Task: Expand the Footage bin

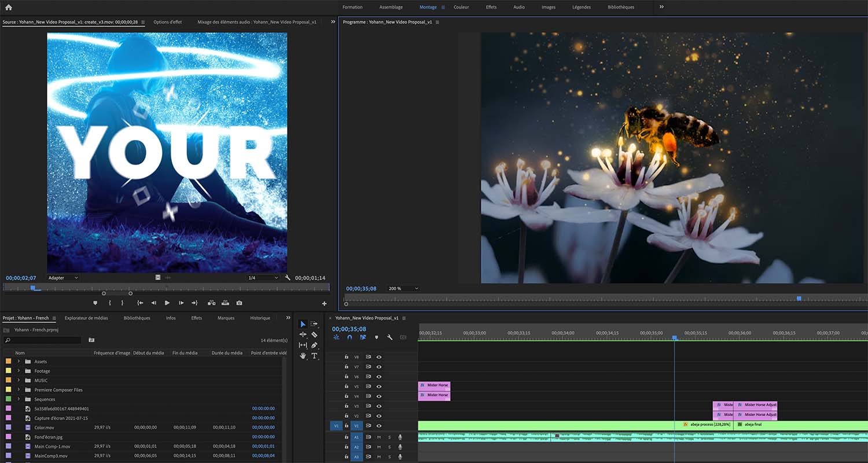Action: click(x=19, y=371)
